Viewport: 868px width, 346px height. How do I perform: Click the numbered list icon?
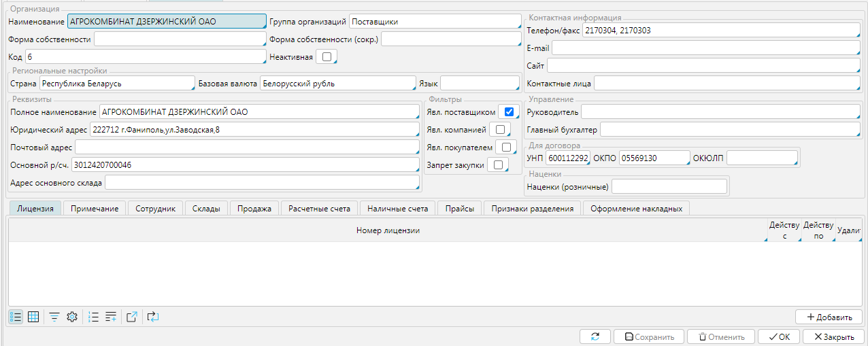click(x=94, y=317)
